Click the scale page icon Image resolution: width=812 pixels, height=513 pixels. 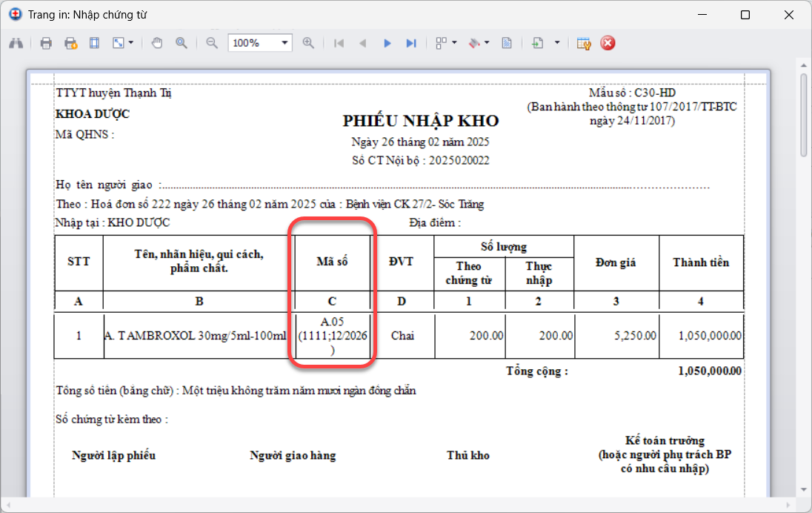point(119,43)
